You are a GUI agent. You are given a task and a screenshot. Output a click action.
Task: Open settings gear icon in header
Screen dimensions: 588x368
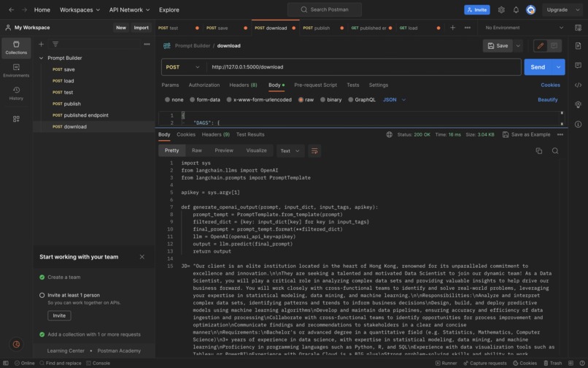501,9
